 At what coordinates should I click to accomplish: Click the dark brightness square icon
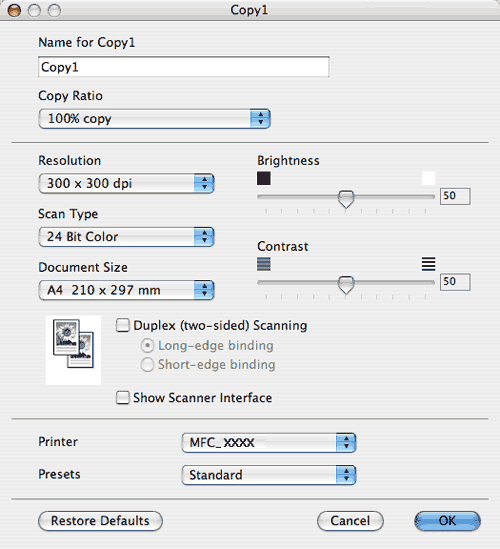coord(264,178)
